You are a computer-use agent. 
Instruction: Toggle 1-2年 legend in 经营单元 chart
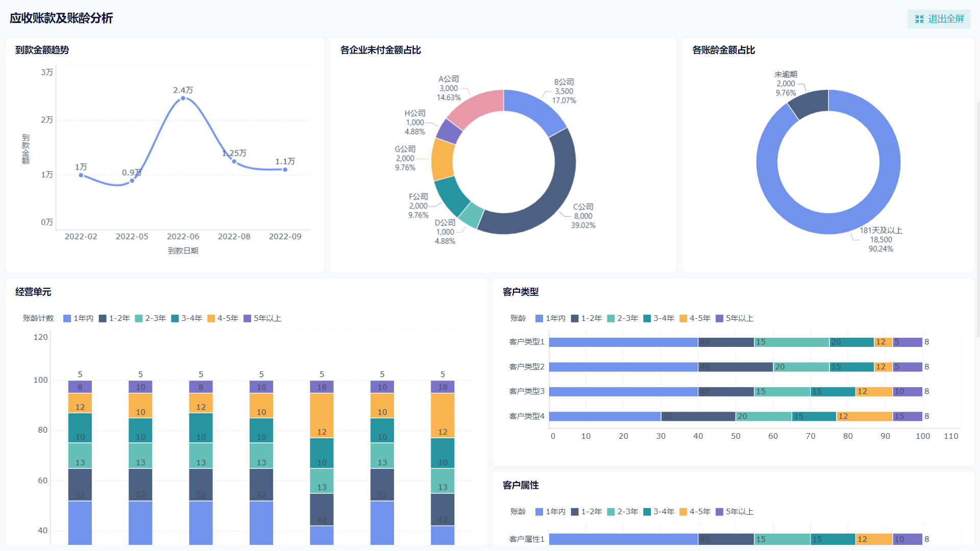[114, 318]
